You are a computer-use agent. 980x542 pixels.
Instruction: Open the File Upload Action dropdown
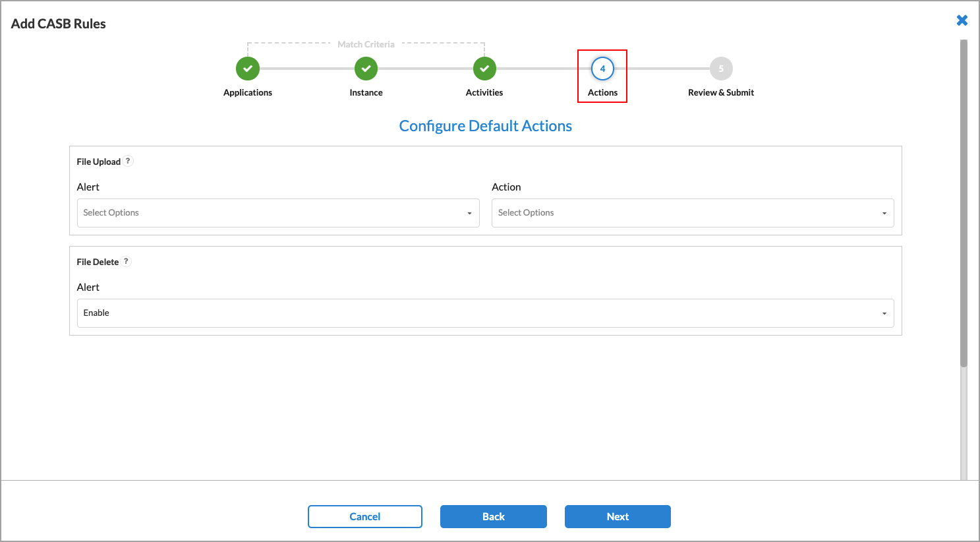tap(692, 212)
